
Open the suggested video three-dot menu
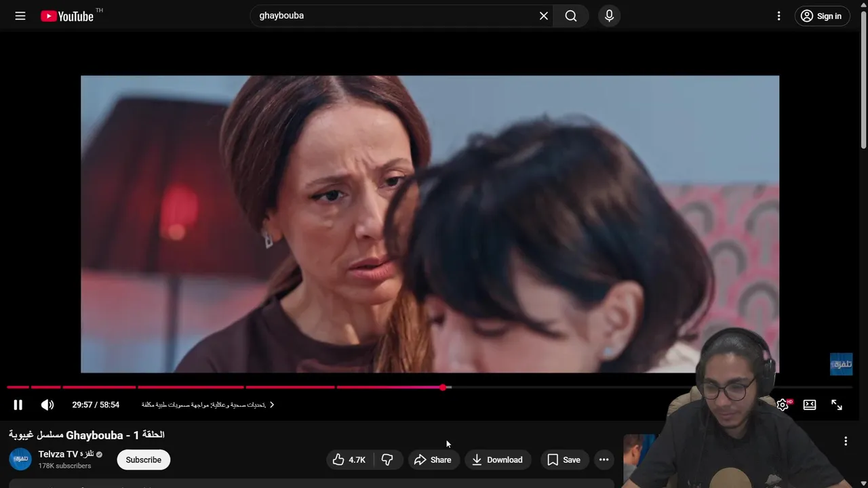tap(846, 441)
